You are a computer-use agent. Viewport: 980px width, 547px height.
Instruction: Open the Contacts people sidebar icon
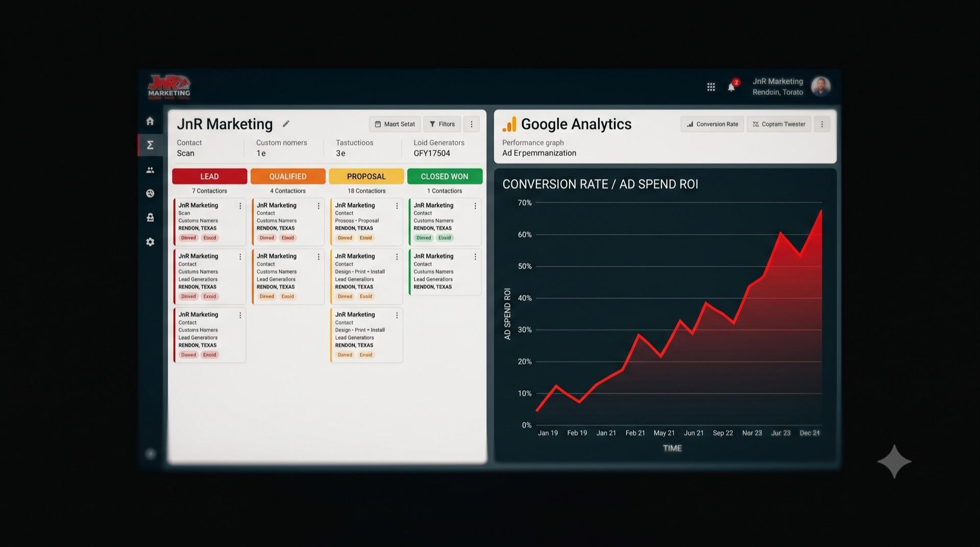point(150,170)
